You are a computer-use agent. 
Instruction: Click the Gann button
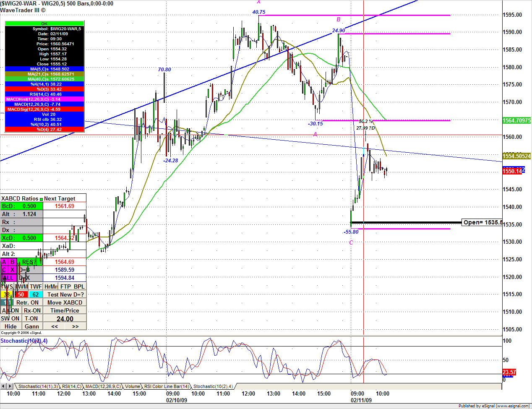pos(32,326)
